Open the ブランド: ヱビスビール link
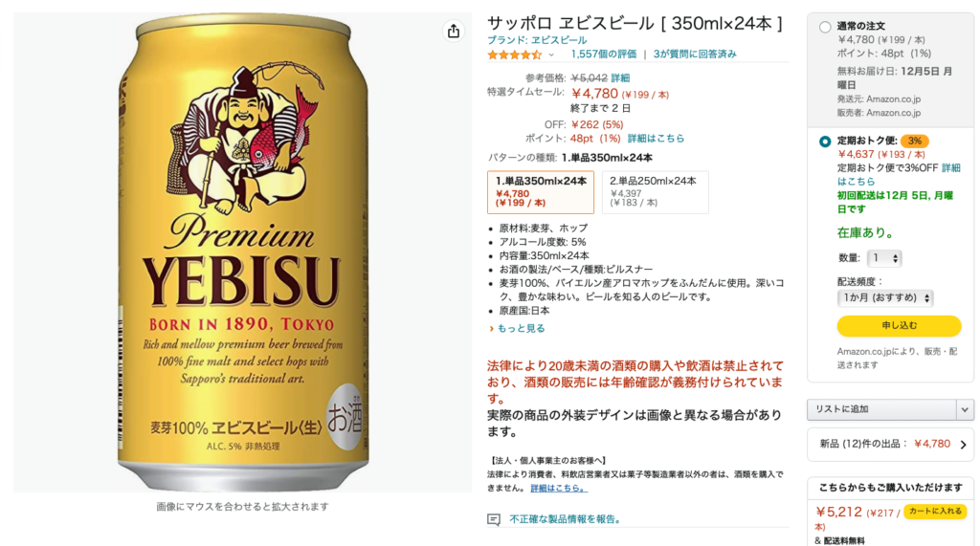This screenshot has height=546, width=980. click(x=537, y=40)
